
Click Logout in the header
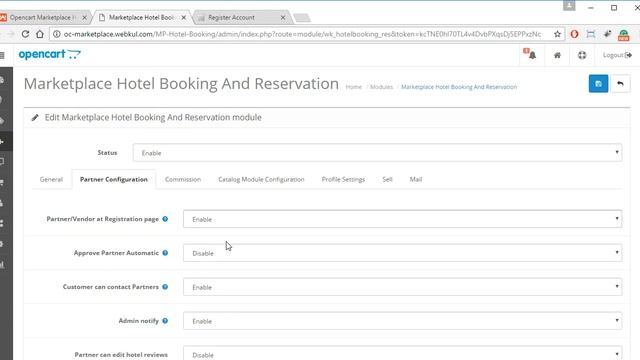[617, 55]
